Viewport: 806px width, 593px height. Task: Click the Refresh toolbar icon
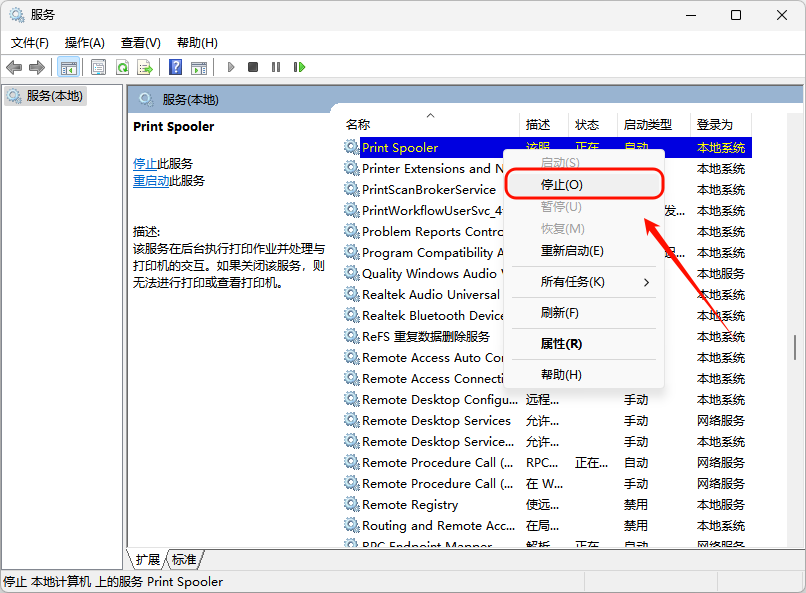(122, 67)
